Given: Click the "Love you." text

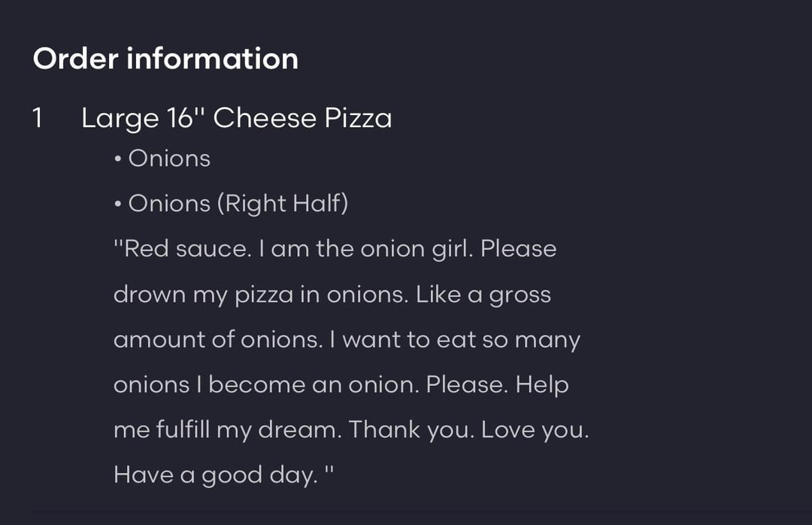Looking at the screenshot, I should pyautogui.click(x=535, y=429).
